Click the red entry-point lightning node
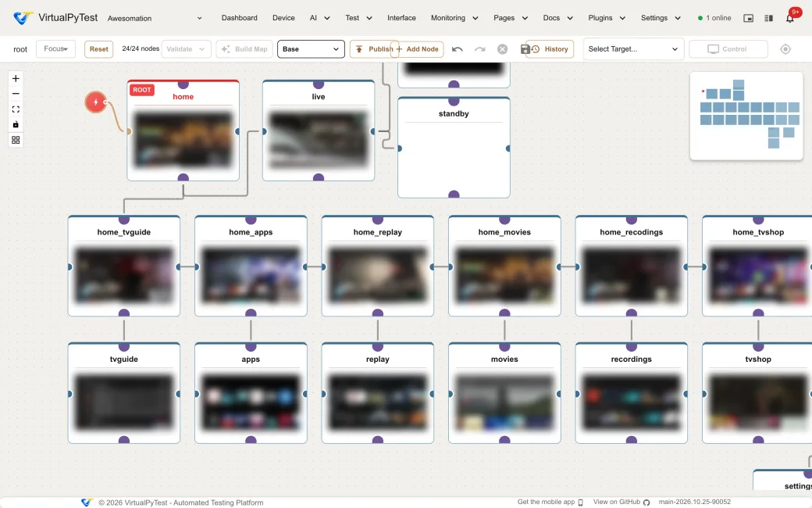812x508 pixels. pos(96,102)
